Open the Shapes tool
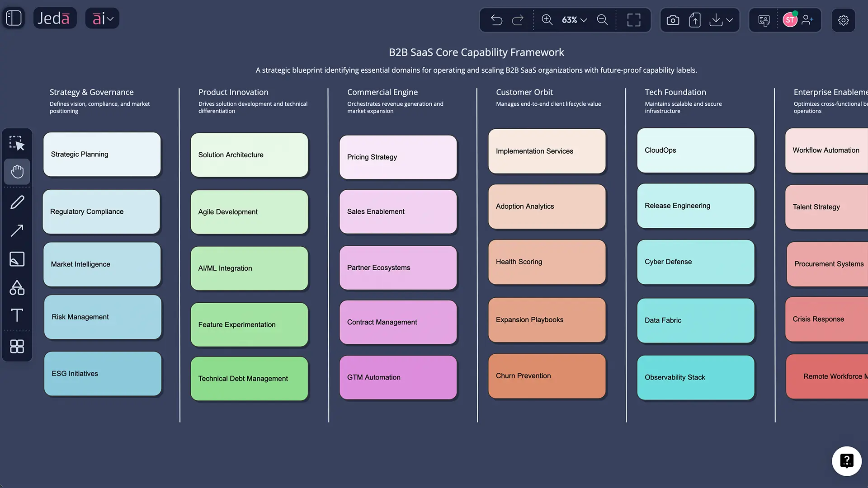This screenshot has height=488, width=868. coord(17,288)
